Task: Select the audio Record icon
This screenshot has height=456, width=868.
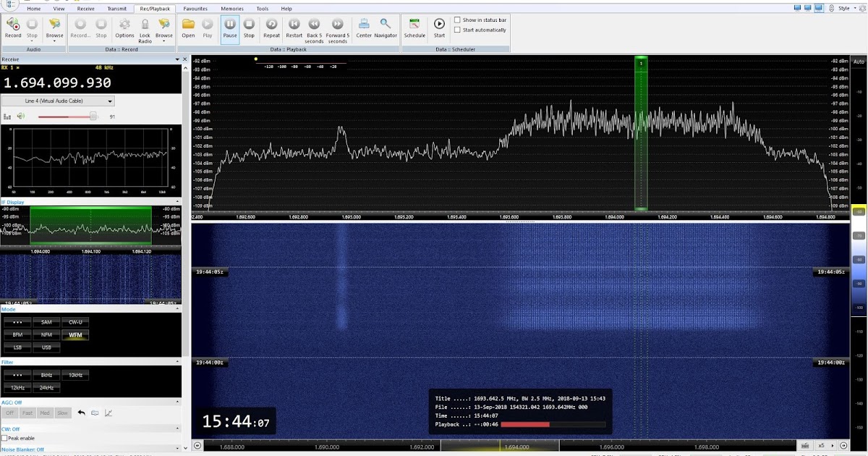Action: tap(12, 26)
